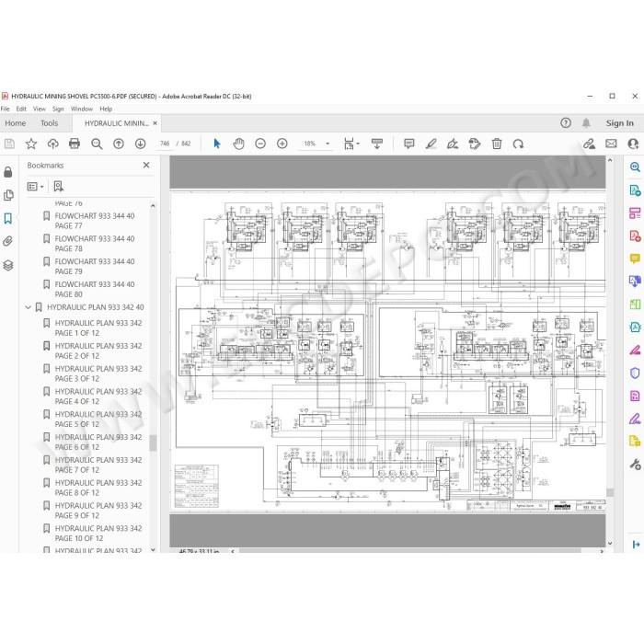Open the Layers panel icon
The height and width of the screenshot is (644, 644).
click(x=7, y=265)
